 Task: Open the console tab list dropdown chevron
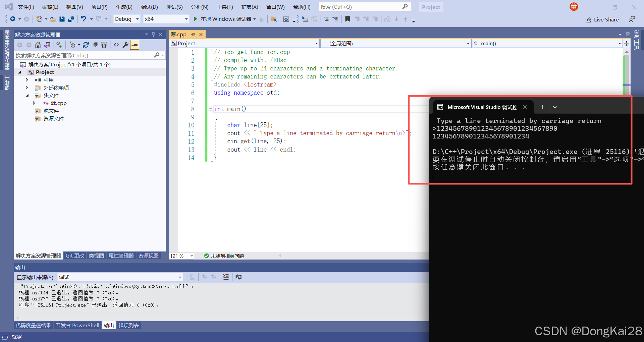pyautogui.click(x=555, y=107)
